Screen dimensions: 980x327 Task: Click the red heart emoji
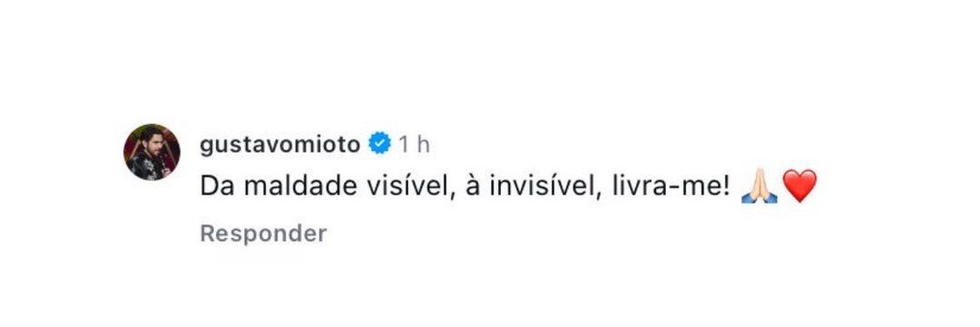pyautogui.click(x=800, y=185)
